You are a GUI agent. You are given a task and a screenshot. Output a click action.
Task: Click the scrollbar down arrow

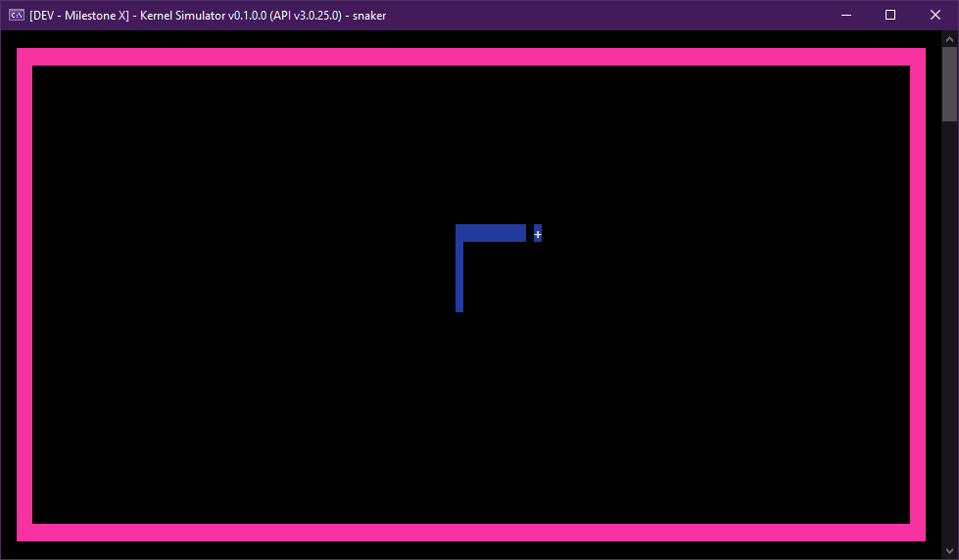tap(950, 551)
